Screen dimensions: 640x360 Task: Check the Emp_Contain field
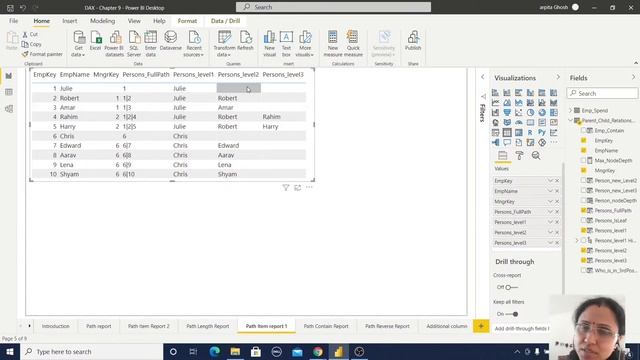coord(583,131)
